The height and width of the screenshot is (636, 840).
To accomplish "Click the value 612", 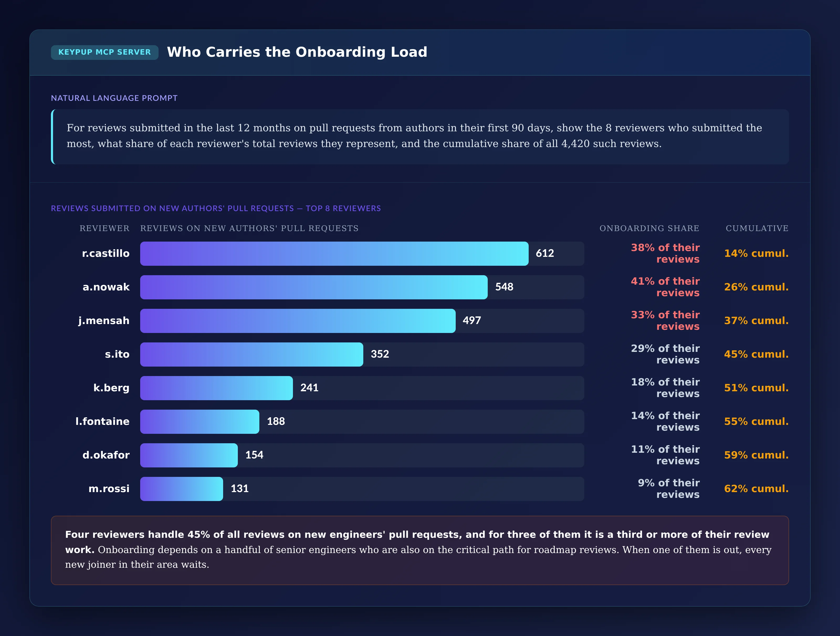I will (545, 253).
